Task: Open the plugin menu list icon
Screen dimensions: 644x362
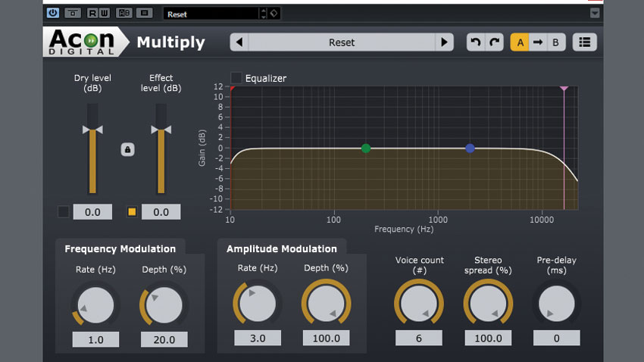Action: [584, 42]
